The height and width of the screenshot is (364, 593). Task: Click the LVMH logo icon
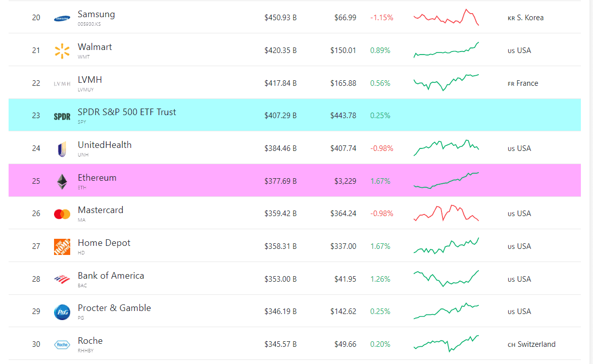pyautogui.click(x=62, y=84)
